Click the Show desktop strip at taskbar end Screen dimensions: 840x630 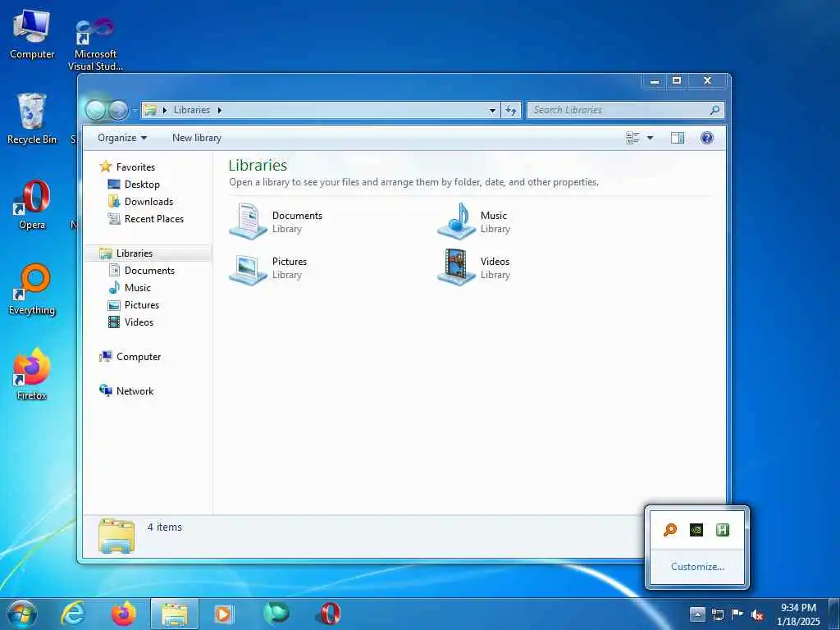[834, 614]
